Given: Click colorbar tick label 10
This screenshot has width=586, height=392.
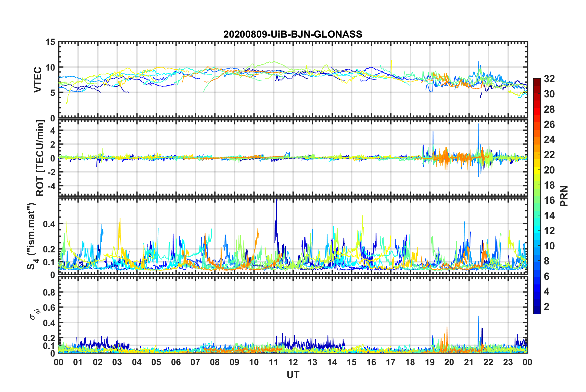Looking at the screenshot, I should (549, 246).
